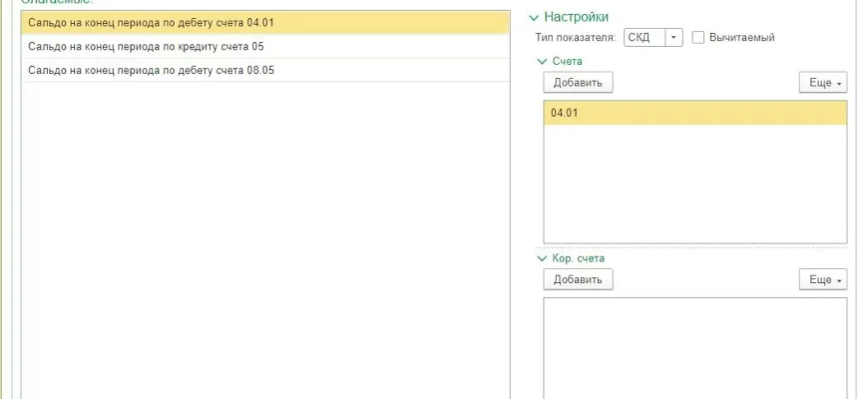The height and width of the screenshot is (399, 868).
Task: Open the Еще menu for Счета
Action: point(823,83)
